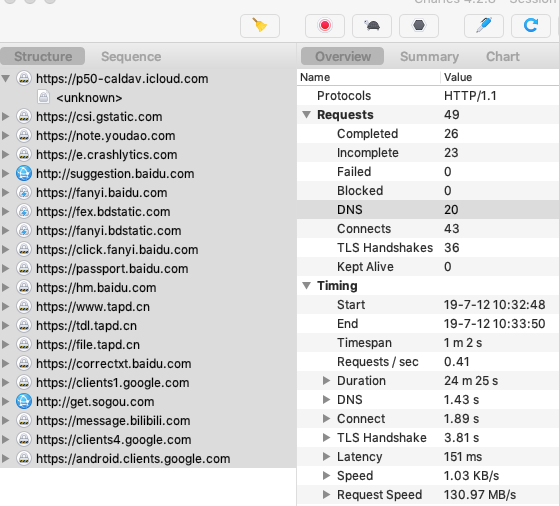The image size is (559, 506).
Task: Click the lock icon of clients4.google.com
Action: click(24, 440)
